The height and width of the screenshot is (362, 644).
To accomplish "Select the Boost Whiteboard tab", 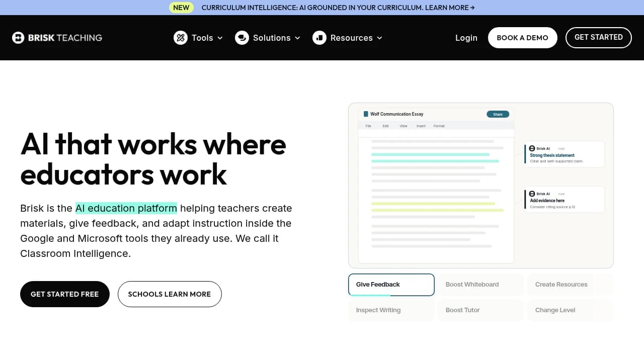I will pos(481,285).
